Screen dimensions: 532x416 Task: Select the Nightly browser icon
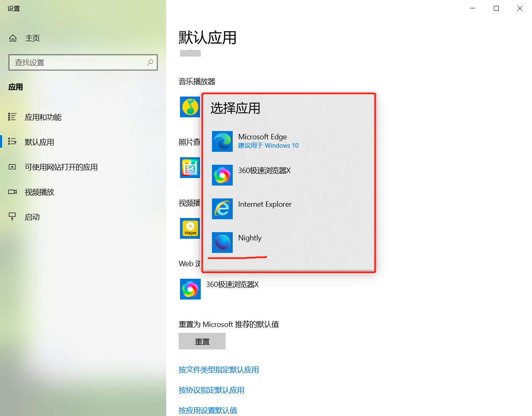[222, 243]
